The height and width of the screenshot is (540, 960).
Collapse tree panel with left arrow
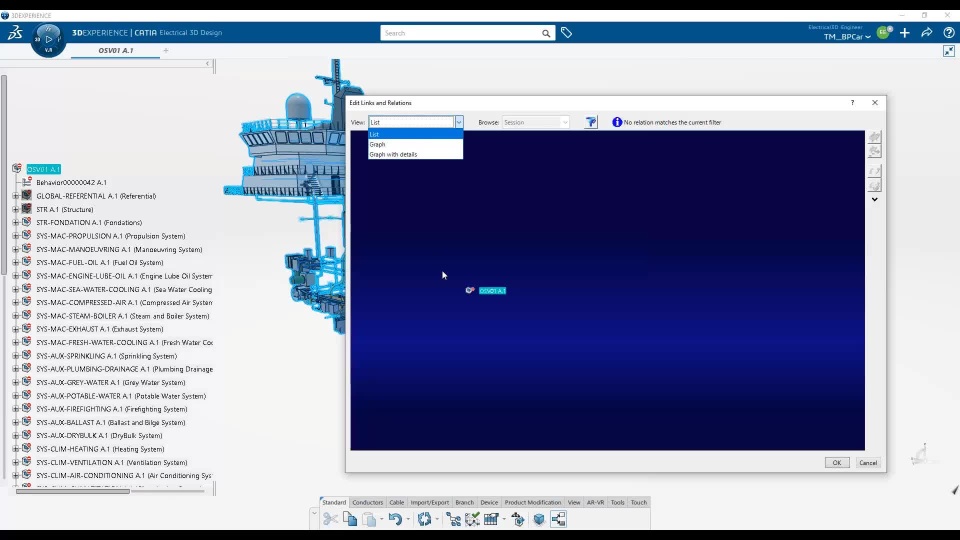tap(208, 64)
